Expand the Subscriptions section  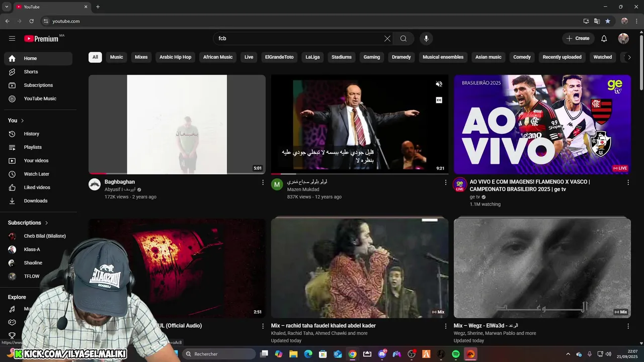[28, 223]
